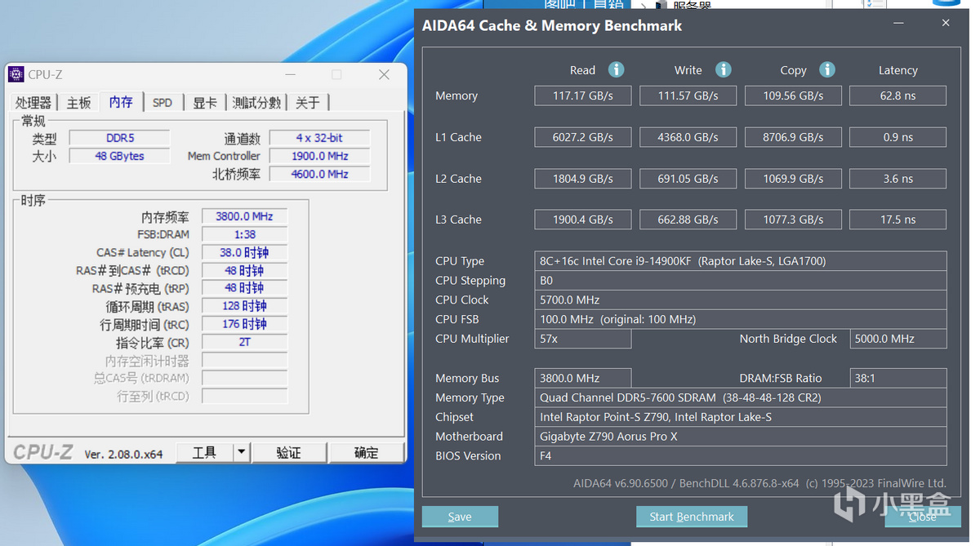
Task: Click the Write column info icon
Action: 723,70
